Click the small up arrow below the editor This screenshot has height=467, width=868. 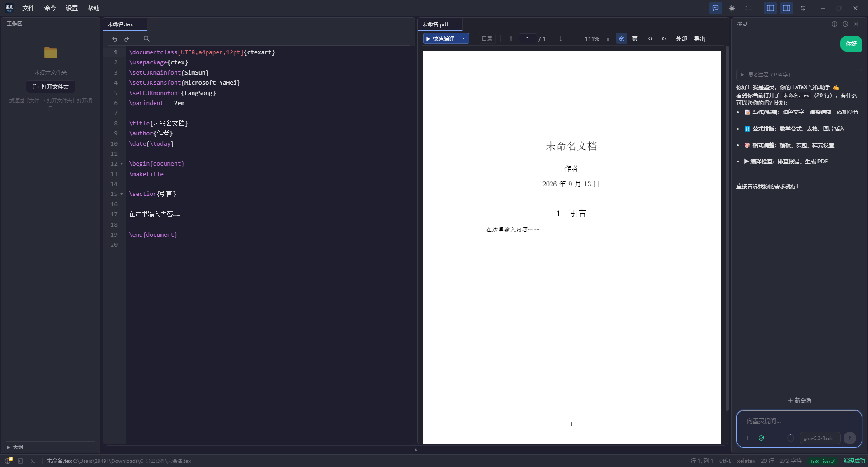[x=416, y=450]
